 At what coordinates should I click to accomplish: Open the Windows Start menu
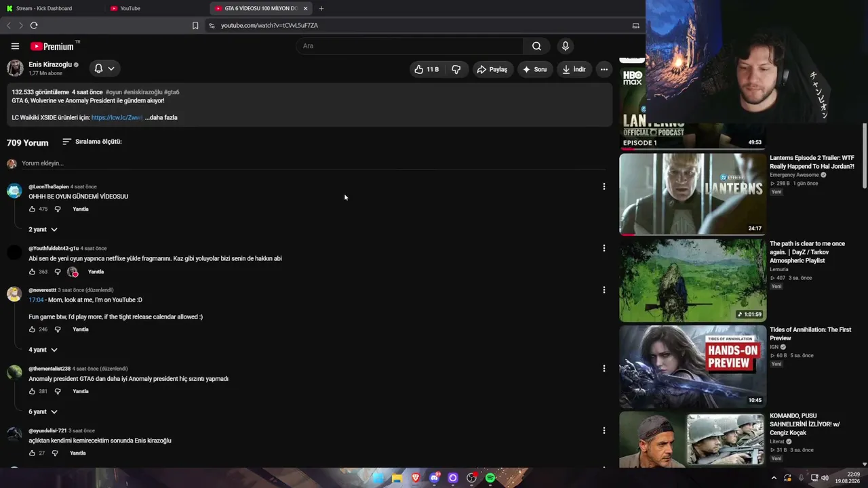[x=378, y=478]
